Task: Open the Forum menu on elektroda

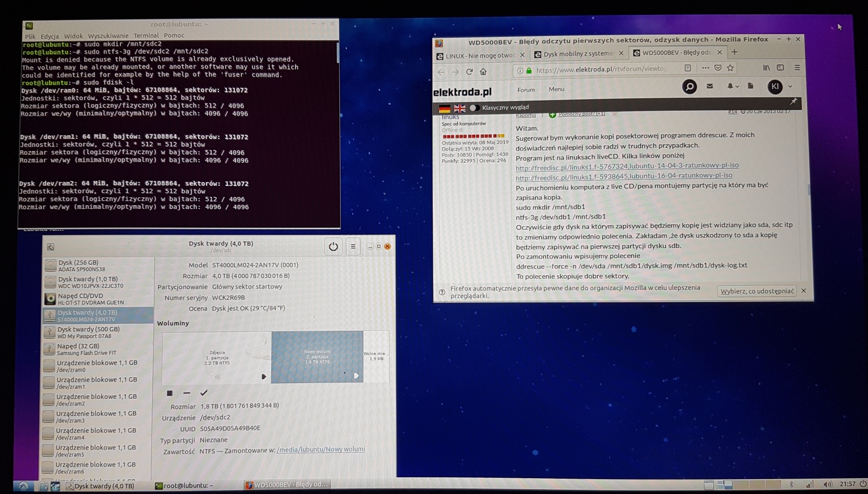Action: coord(526,90)
